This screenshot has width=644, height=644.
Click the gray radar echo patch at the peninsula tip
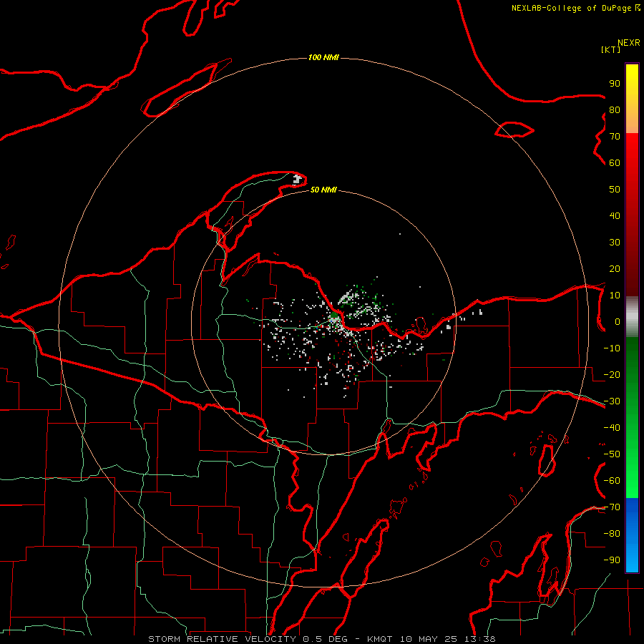click(x=298, y=179)
